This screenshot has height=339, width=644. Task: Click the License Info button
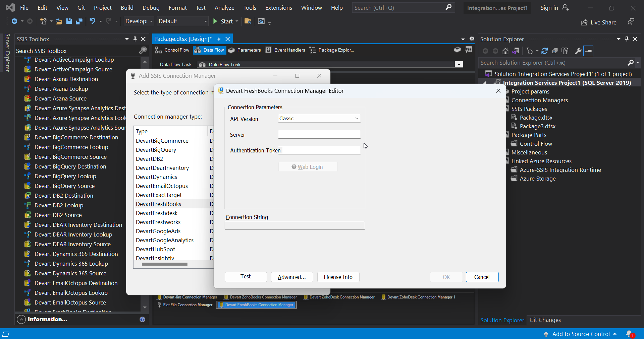tap(338, 277)
